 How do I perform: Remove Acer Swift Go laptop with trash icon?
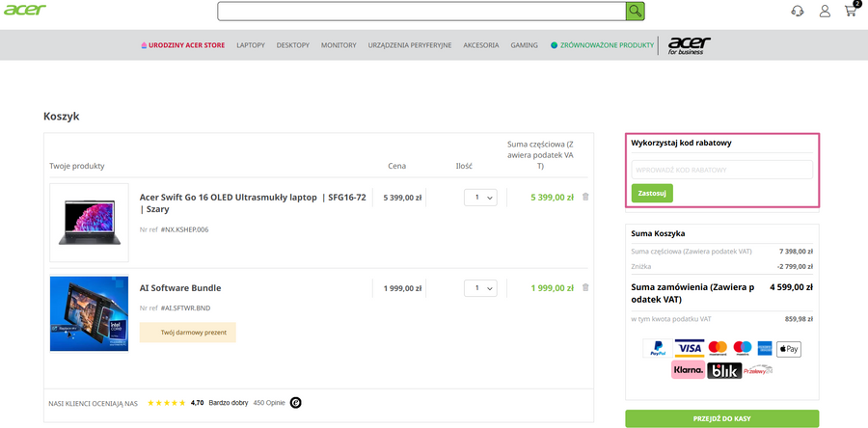click(x=585, y=197)
